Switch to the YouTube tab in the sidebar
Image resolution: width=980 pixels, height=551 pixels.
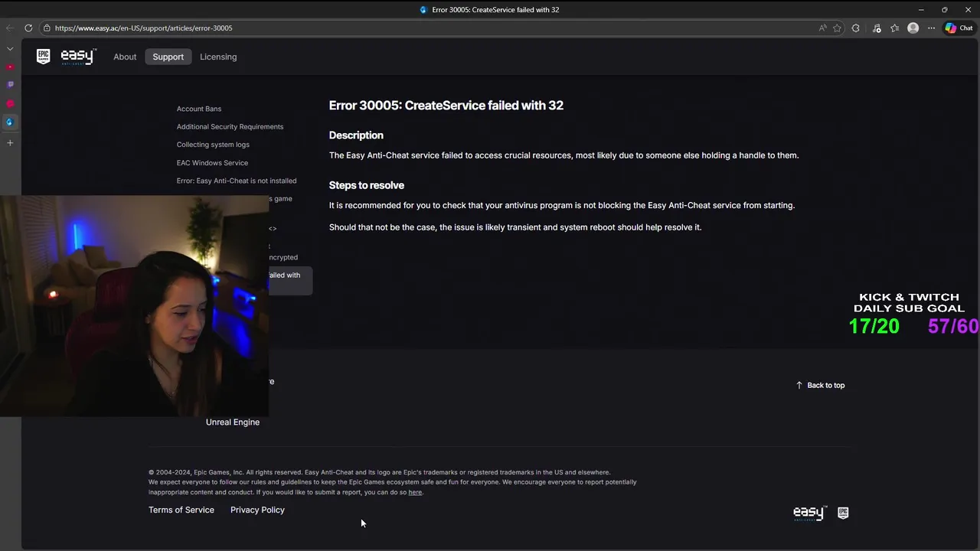[10, 67]
